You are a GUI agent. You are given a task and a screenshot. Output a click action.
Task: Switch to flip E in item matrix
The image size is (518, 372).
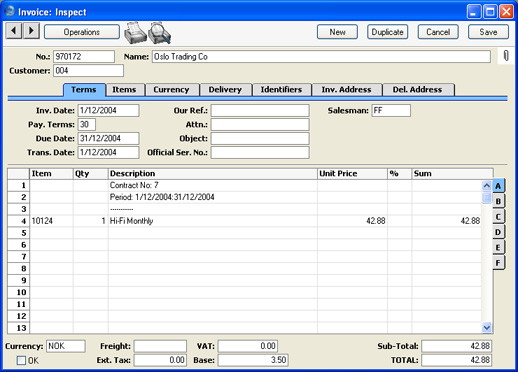pyautogui.click(x=498, y=247)
